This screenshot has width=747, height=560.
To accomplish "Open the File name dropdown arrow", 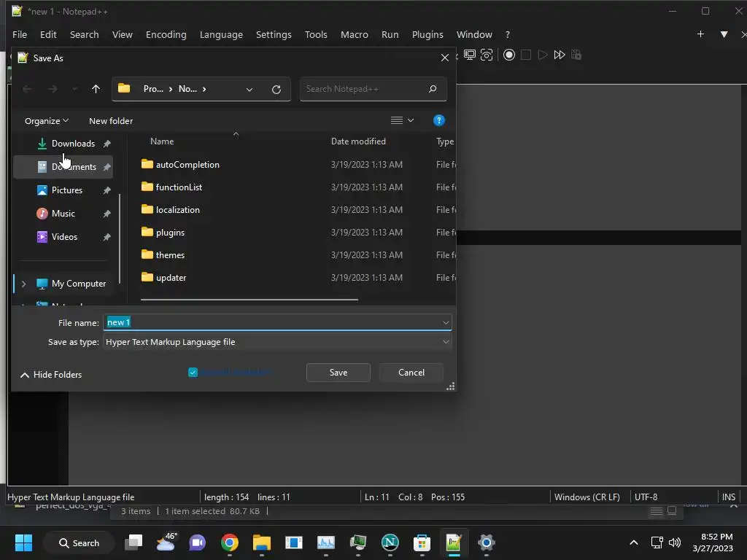I will click(x=446, y=323).
